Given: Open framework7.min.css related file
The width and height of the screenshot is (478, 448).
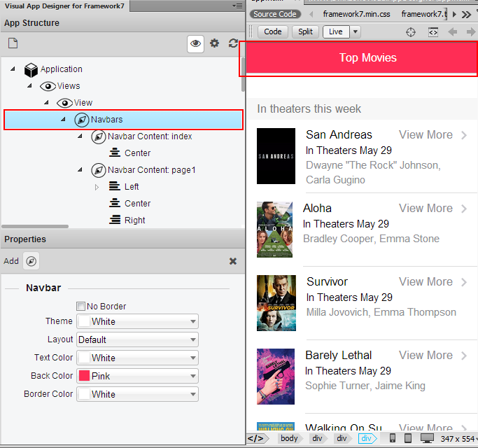Looking at the screenshot, I should tap(356, 14).
